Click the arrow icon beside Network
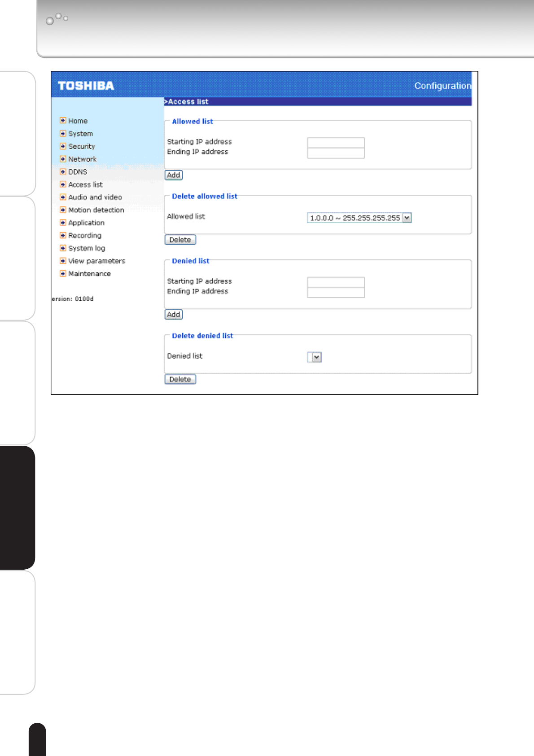Screen dimensions: 534x756 63,158
